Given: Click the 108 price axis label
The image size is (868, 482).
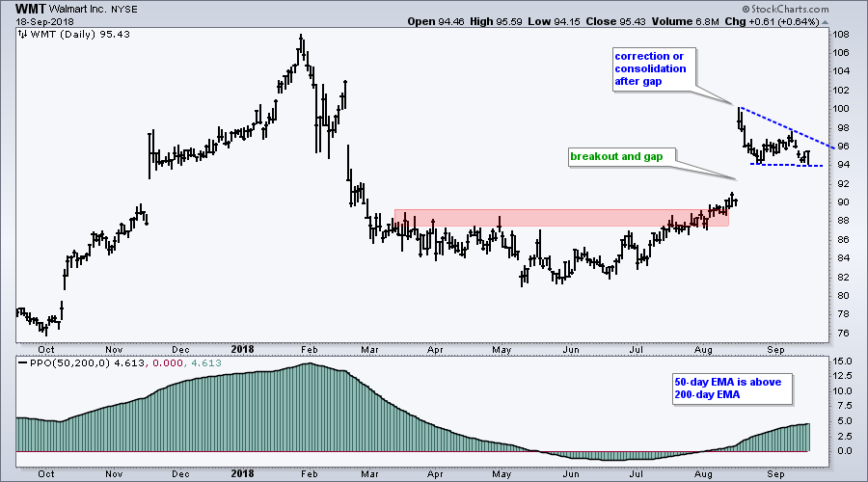Looking at the screenshot, I should [x=841, y=35].
